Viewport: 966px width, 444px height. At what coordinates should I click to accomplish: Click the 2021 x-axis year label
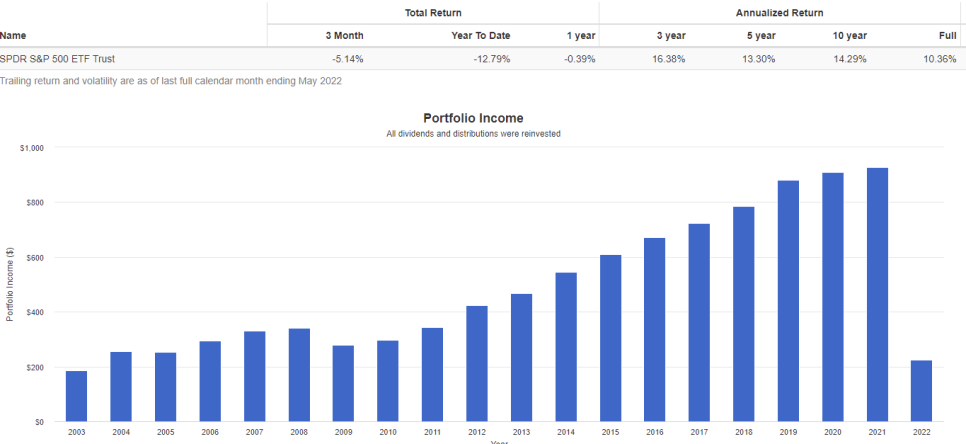[x=877, y=434]
